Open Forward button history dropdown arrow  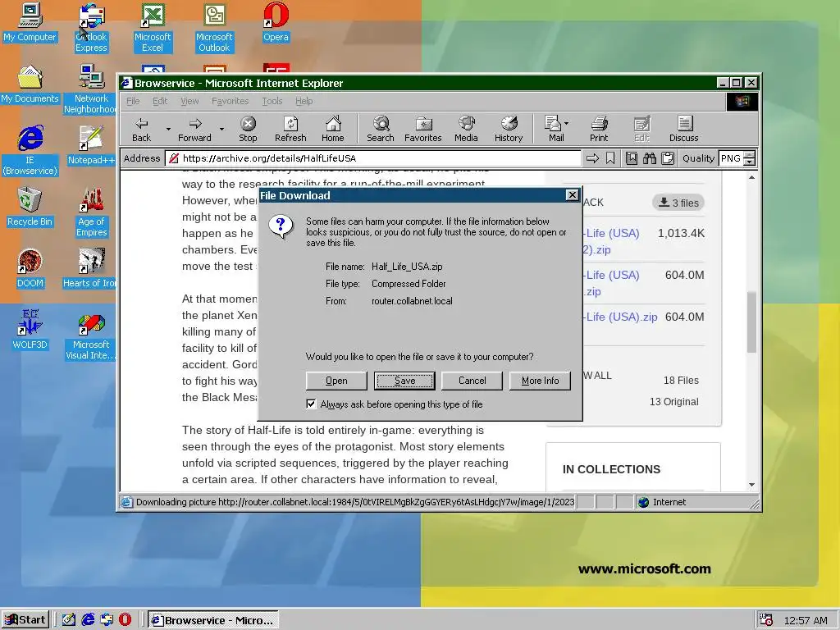[x=221, y=129]
